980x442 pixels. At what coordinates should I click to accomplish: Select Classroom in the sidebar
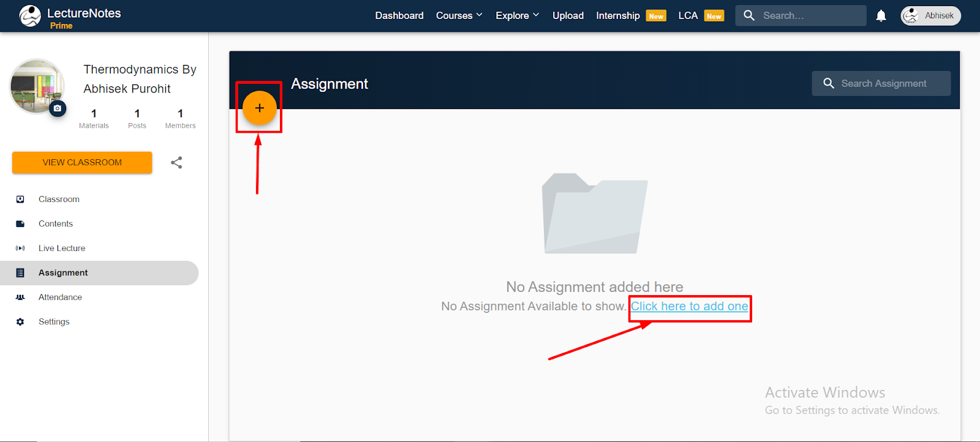(x=99, y=199)
